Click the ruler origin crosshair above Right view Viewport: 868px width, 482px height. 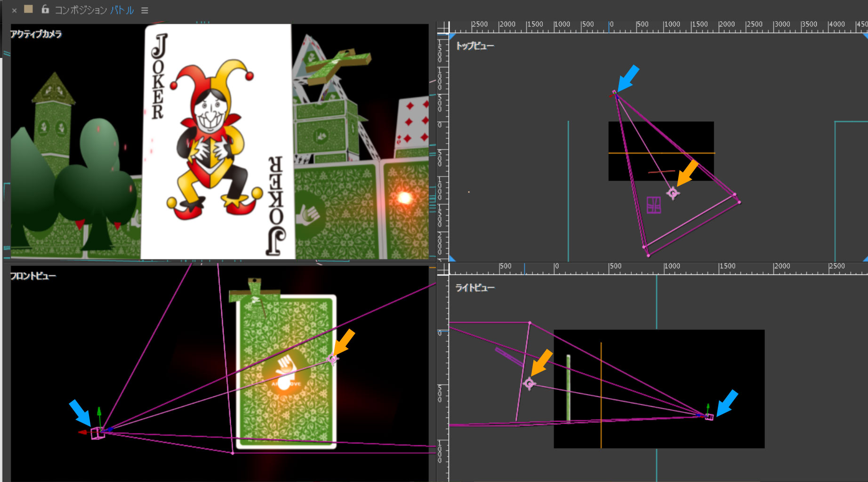tap(443, 269)
